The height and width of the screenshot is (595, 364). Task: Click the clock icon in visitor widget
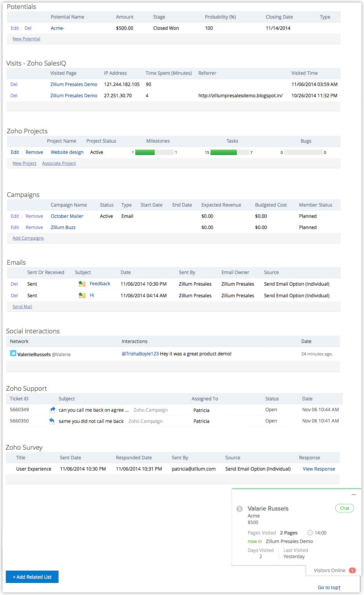310,533
